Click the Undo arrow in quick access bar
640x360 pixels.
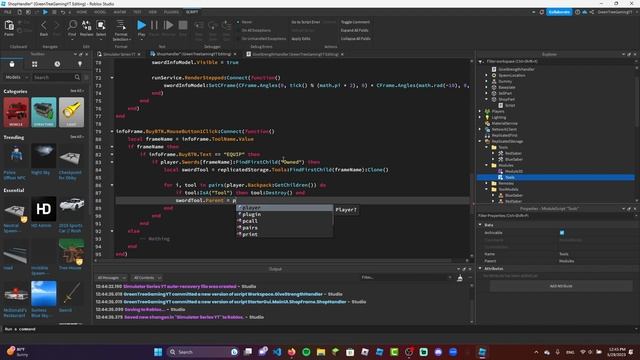click(x=63, y=12)
